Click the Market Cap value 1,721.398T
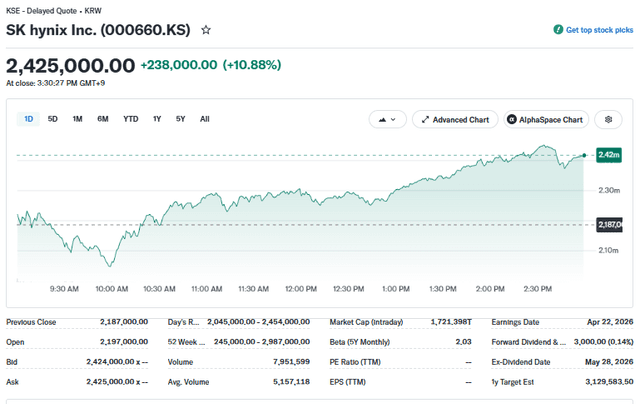The height and width of the screenshot is (404, 640). [x=451, y=322]
